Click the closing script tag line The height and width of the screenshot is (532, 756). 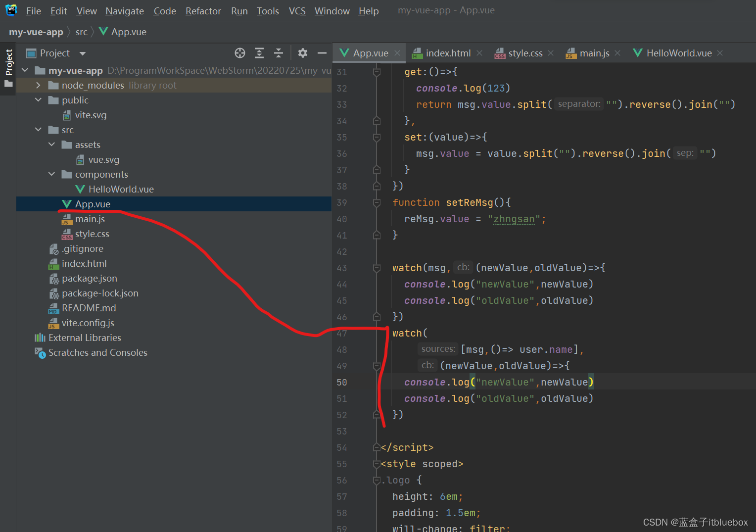pyautogui.click(x=407, y=447)
